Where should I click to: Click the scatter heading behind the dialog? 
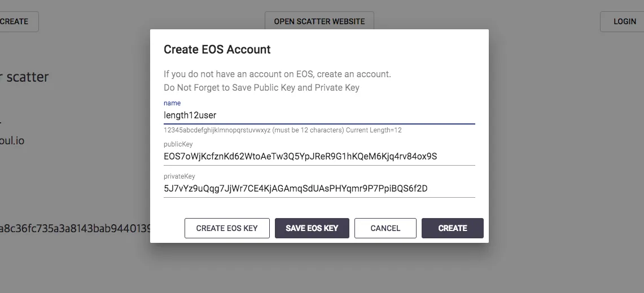25,77
